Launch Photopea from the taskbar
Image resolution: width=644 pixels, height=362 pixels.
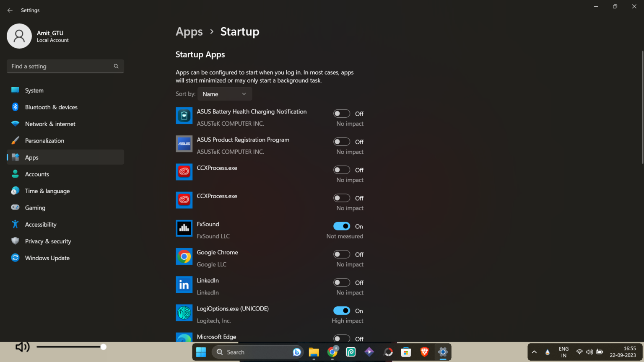click(x=351, y=352)
